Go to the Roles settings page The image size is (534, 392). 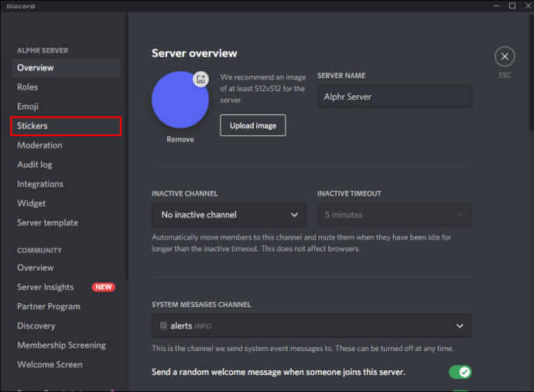(28, 87)
